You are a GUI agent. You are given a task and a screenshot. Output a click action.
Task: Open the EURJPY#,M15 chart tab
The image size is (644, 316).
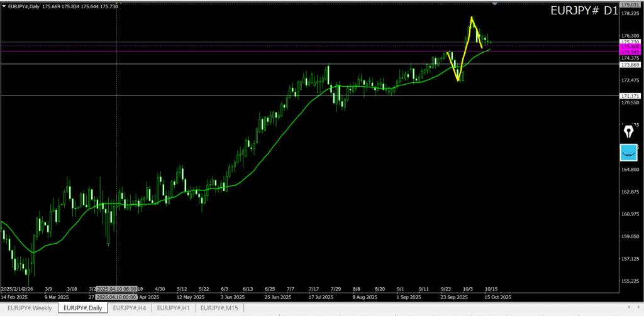219,308
